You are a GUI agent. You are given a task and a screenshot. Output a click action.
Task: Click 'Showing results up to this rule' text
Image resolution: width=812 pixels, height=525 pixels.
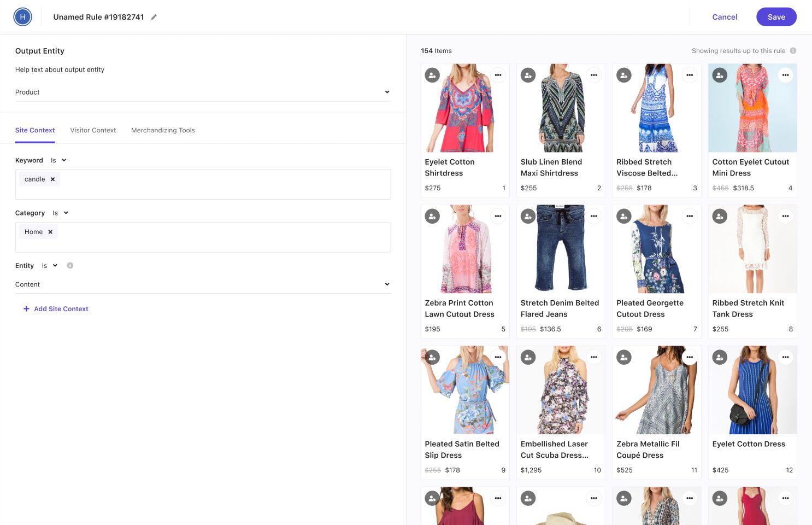[738, 51]
